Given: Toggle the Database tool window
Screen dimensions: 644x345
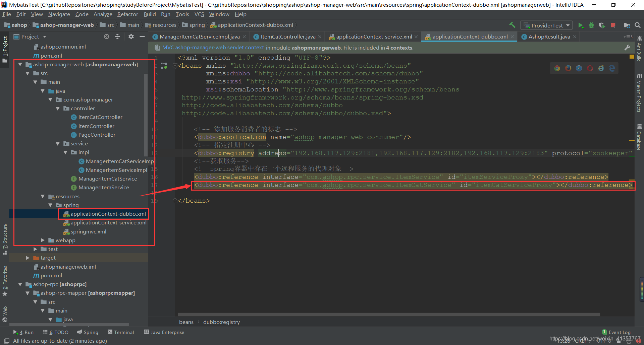Looking at the screenshot, I should click(639, 137).
